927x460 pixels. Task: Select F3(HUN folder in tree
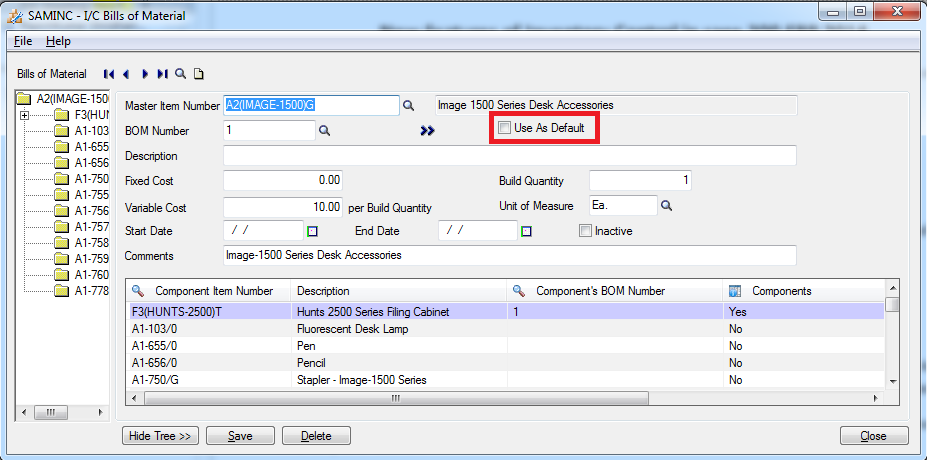point(81,115)
